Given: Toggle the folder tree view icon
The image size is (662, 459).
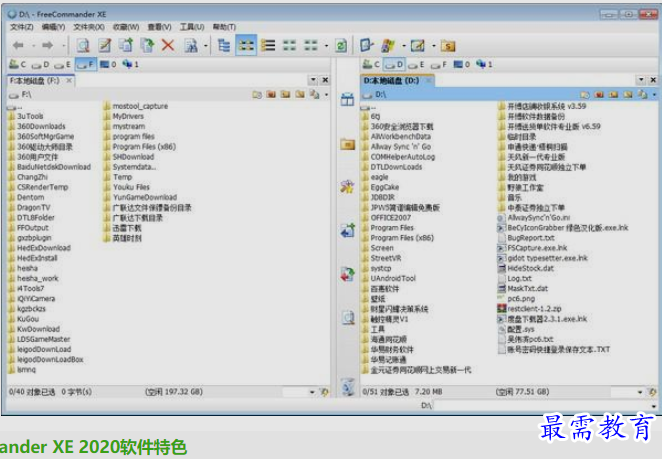Looking at the screenshot, I should pyautogui.click(x=224, y=45).
